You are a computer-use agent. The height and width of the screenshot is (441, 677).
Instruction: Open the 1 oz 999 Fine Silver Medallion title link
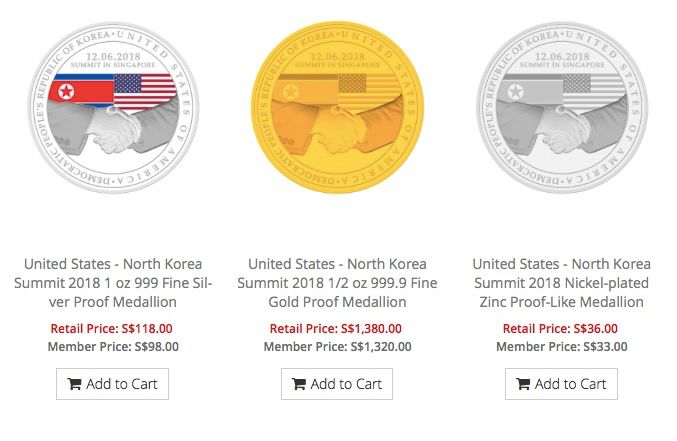(x=112, y=283)
